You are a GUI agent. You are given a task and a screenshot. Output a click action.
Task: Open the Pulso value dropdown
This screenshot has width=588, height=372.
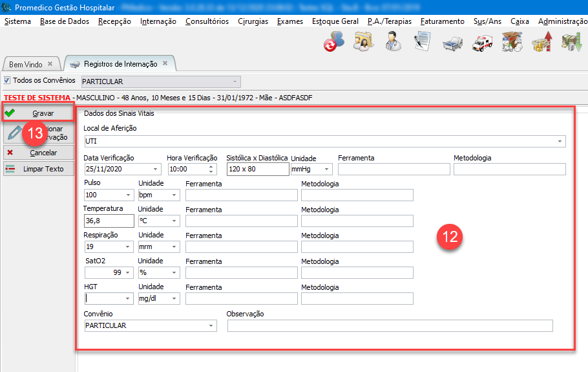tap(127, 195)
